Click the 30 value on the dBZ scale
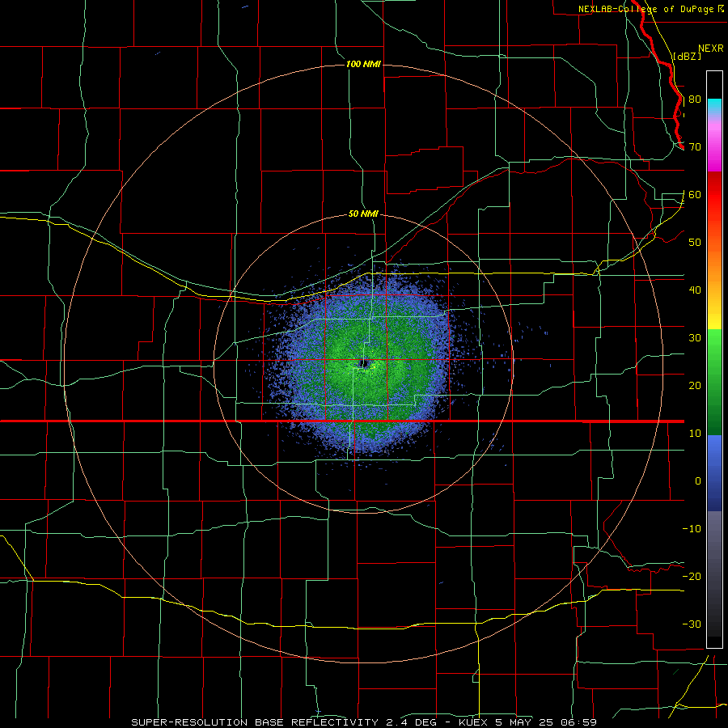 [695, 338]
